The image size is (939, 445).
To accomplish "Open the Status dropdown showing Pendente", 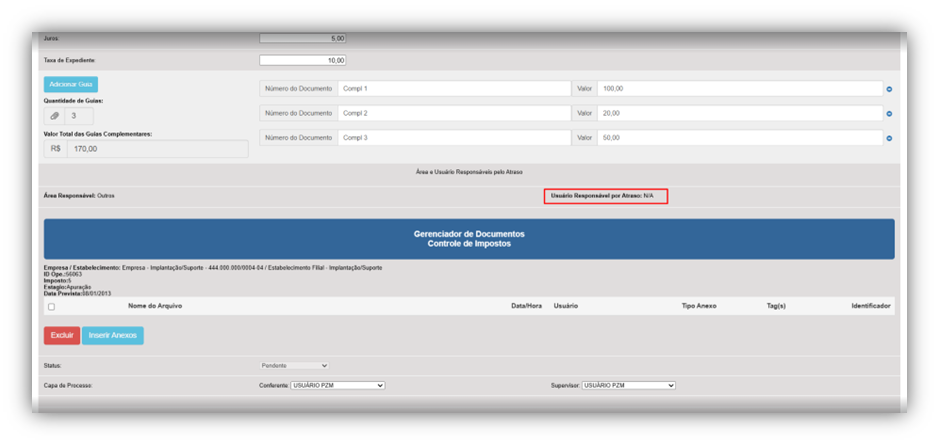I will pyautogui.click(x=294, y=366).
